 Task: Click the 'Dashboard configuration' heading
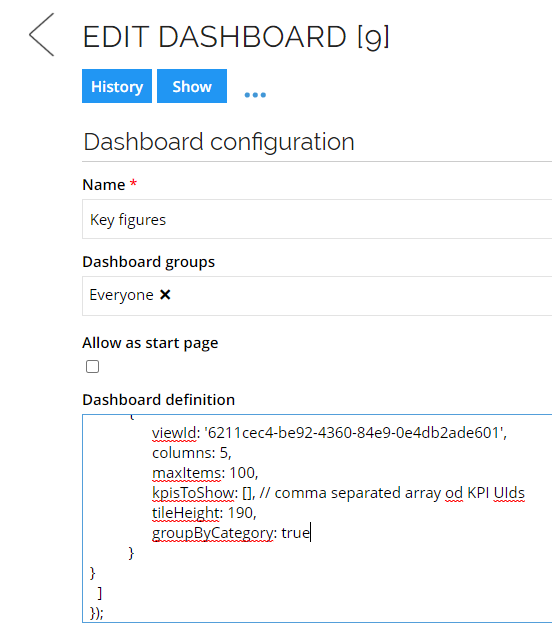point(219,142)
